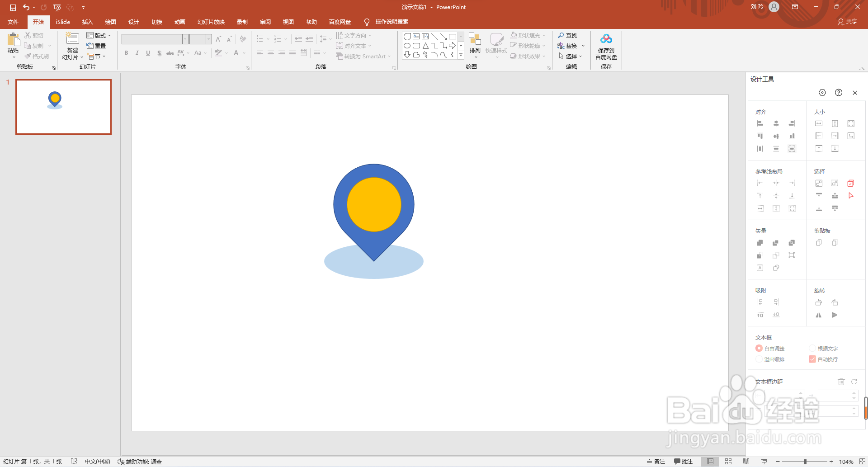Select slide 1 thumbnail

64,107
